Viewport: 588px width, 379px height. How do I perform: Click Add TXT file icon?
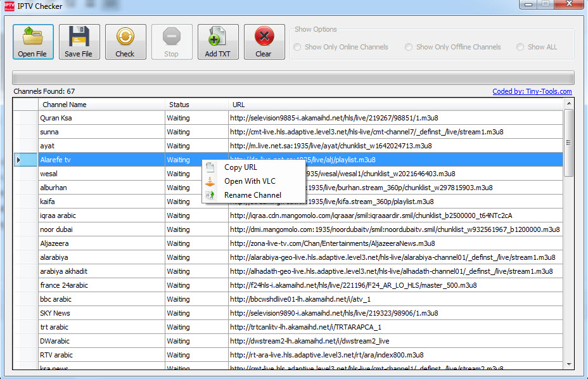tap(217, 36)
